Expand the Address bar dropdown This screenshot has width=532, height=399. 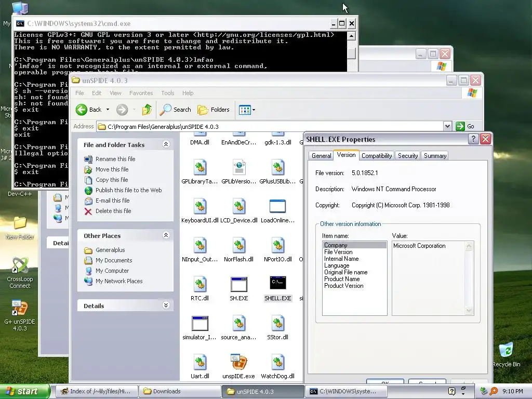[x=447, y=126]
